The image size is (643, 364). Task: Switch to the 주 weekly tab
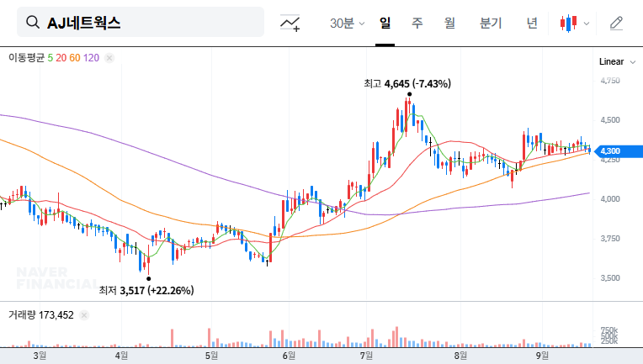point(417,23)
